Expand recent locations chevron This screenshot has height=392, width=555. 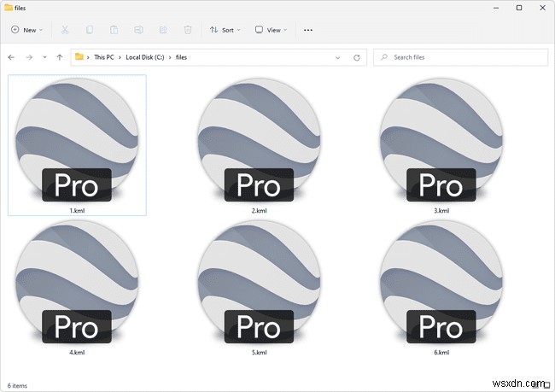tap(44, 57)
